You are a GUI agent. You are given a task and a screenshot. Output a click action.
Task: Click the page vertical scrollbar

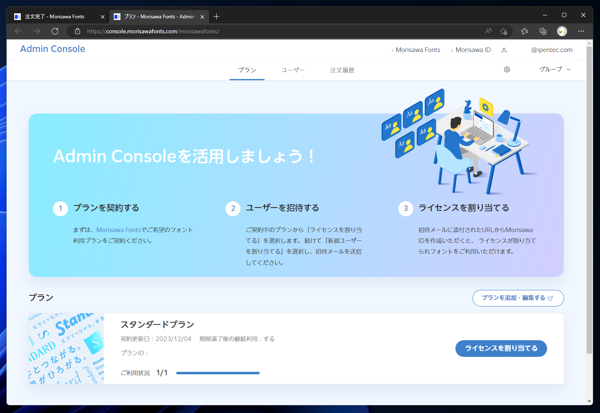(589, 199)
